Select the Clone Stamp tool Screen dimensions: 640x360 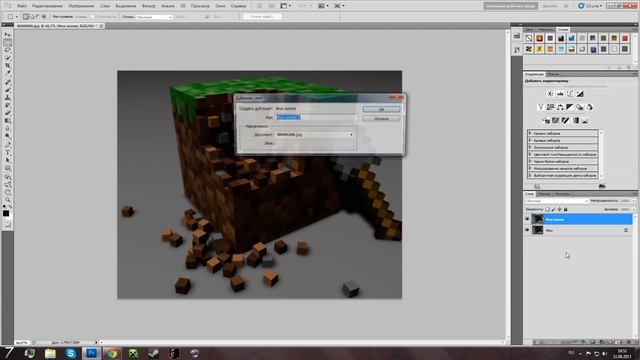tap(7, 98)
